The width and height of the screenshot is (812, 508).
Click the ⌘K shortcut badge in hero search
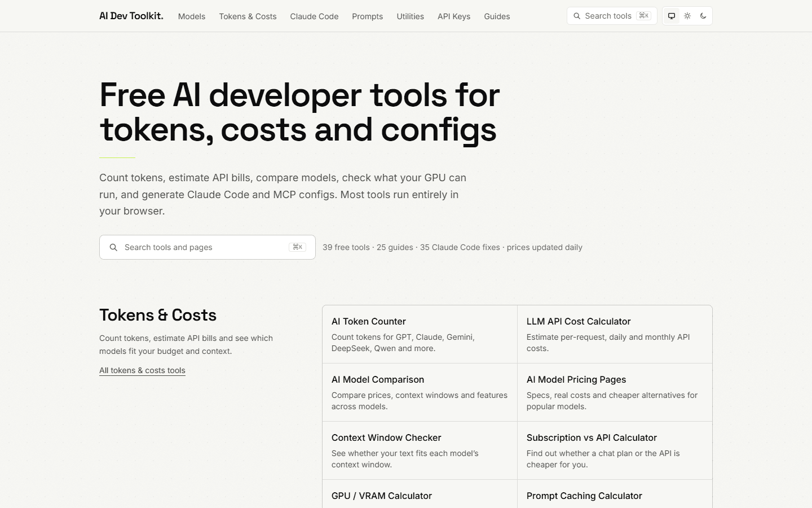point(297,247)
